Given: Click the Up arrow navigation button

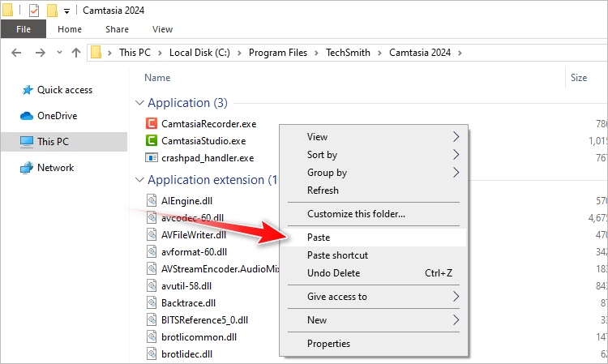Looking at the screenshot, I should pyautogui.click(x=76, y=53).
